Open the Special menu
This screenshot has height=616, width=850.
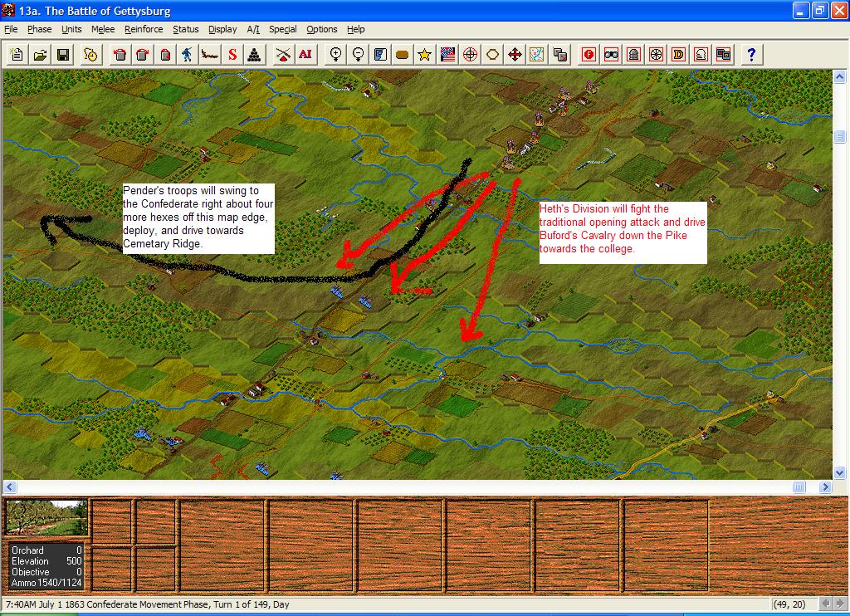pos(282,29)
